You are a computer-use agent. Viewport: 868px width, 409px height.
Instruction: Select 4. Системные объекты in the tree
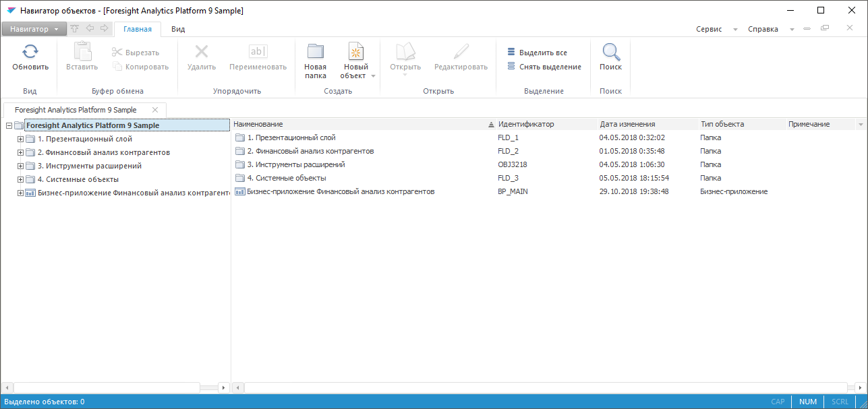click(78, 179)
